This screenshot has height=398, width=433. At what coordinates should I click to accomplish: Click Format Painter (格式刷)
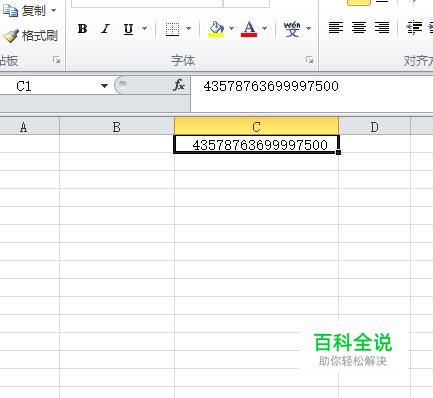pos(31,36)
